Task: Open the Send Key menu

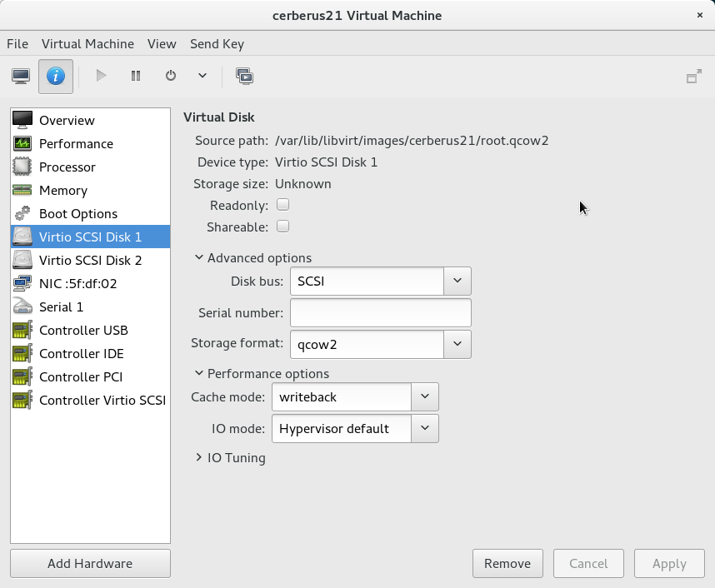Action: 217,43
